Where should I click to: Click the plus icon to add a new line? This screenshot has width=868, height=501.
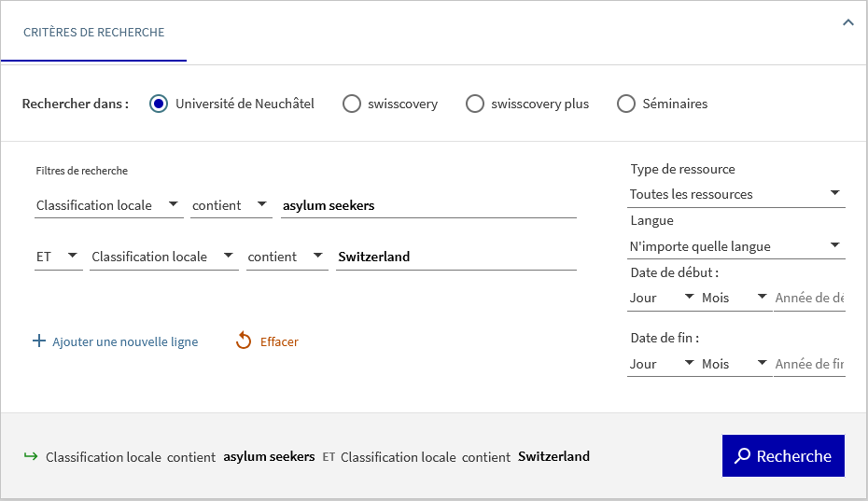(39, 341)
